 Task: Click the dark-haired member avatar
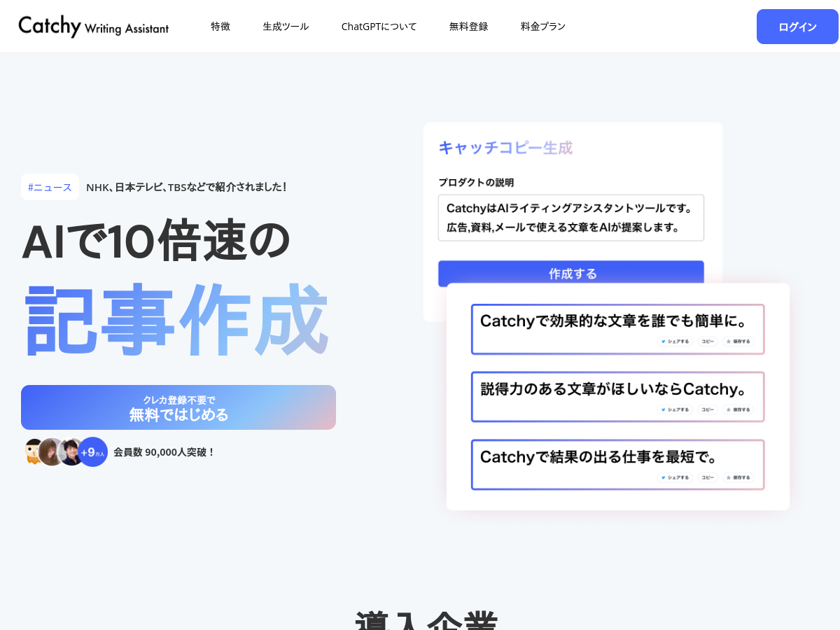point(71,452)
